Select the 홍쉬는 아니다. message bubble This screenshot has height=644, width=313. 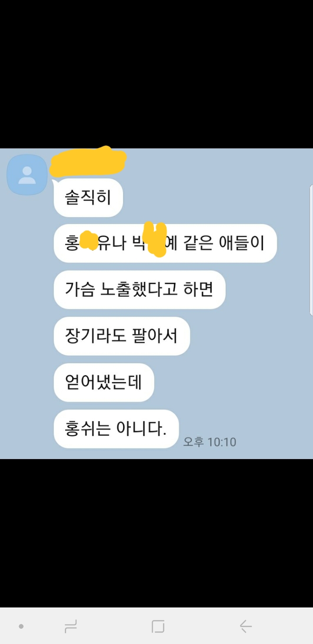point(116,429)
